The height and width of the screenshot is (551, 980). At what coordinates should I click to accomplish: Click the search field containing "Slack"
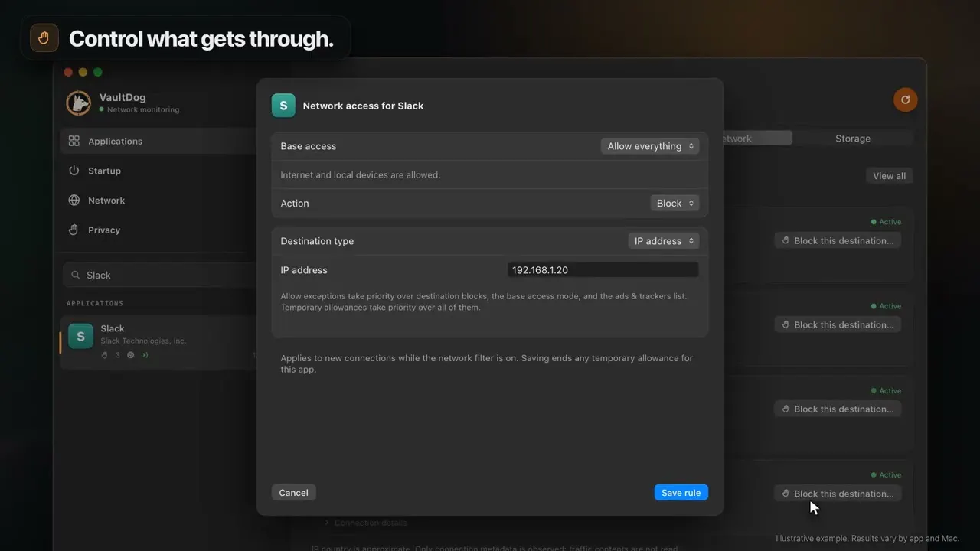tap(160, 275)
